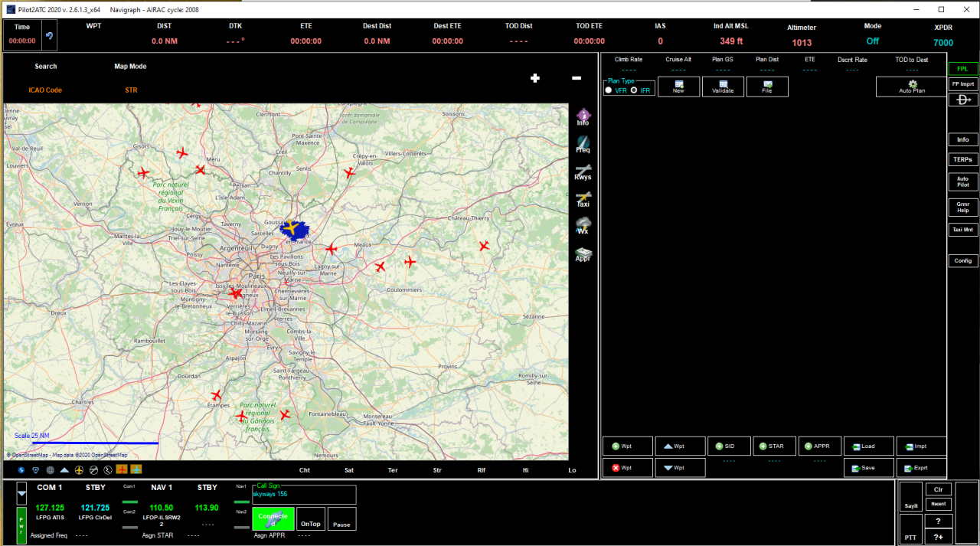
Task: Zoom in the map with plus icon
Action: pos(535,78)
